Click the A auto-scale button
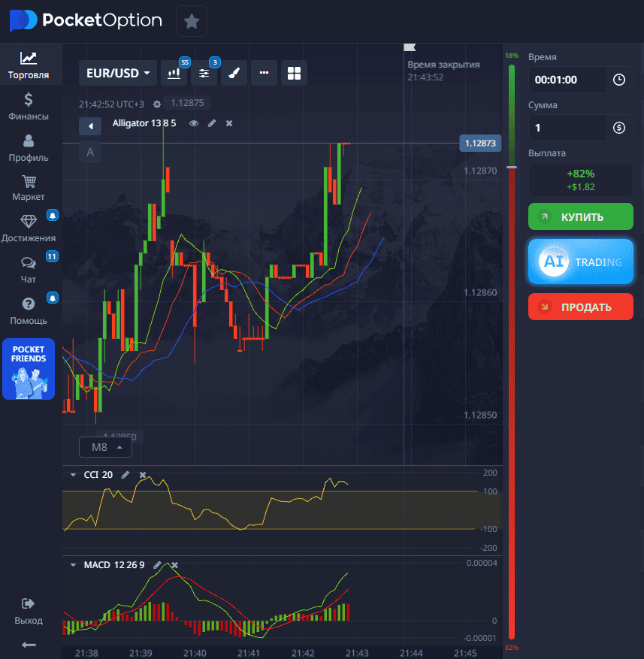Viewport: 644px width, 659px height. click(x=90, y=152)
